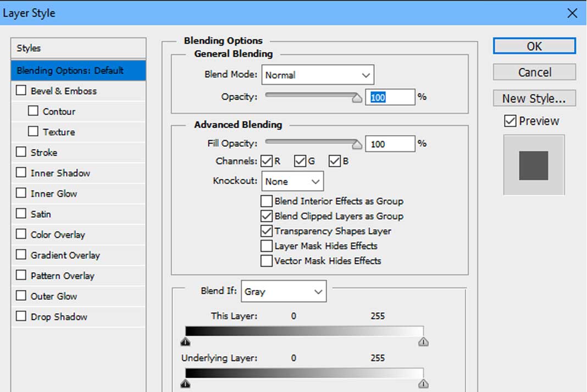Confirm the dialog with OK

pos(534,46)
